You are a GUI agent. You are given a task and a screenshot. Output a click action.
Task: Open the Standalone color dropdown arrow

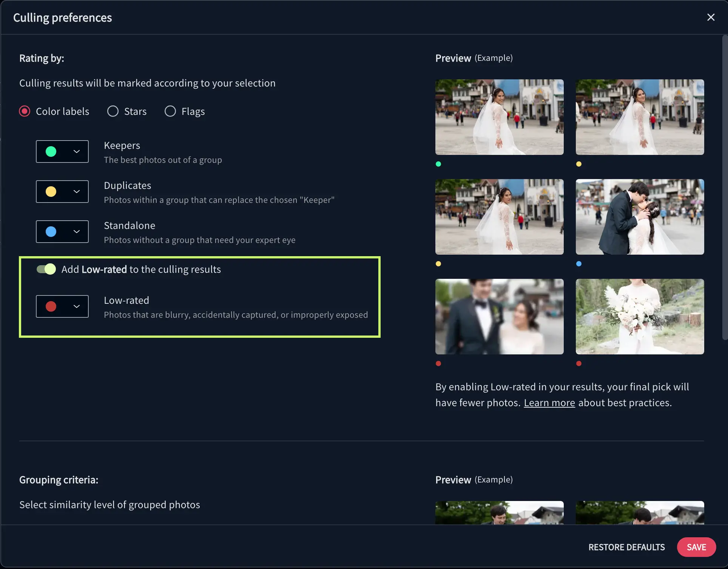tap(77, 232)
